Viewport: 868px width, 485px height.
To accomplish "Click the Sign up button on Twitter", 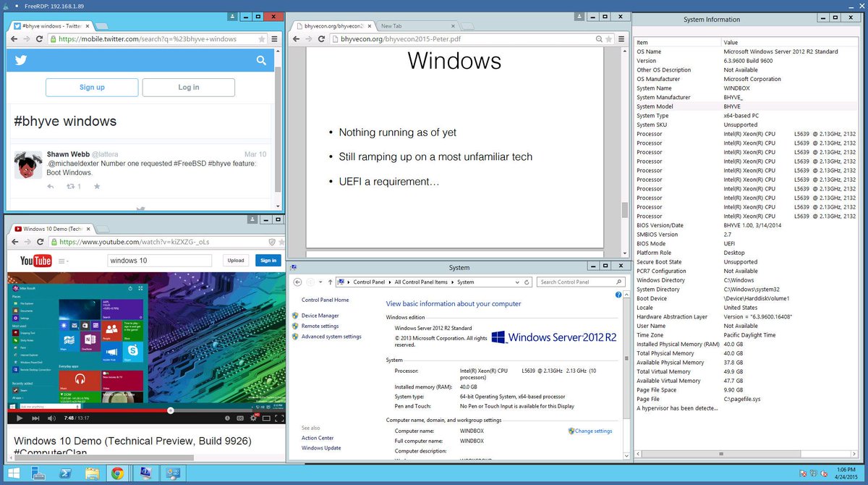I will tap(92, 88).
